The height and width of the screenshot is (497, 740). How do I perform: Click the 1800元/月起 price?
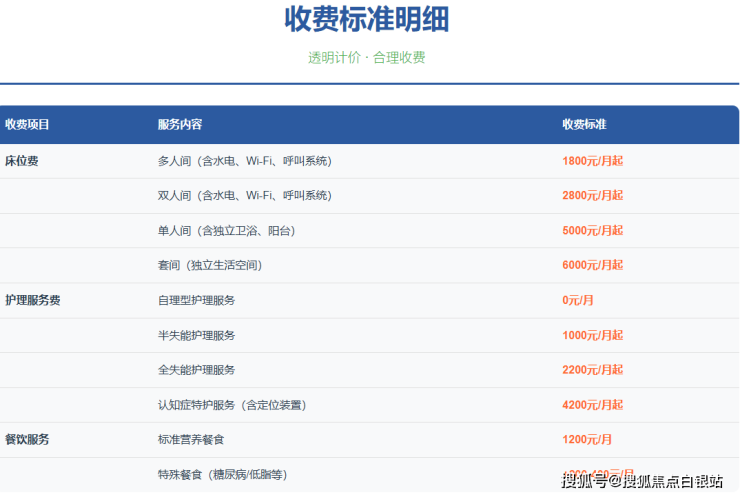[x=592, y=161]
